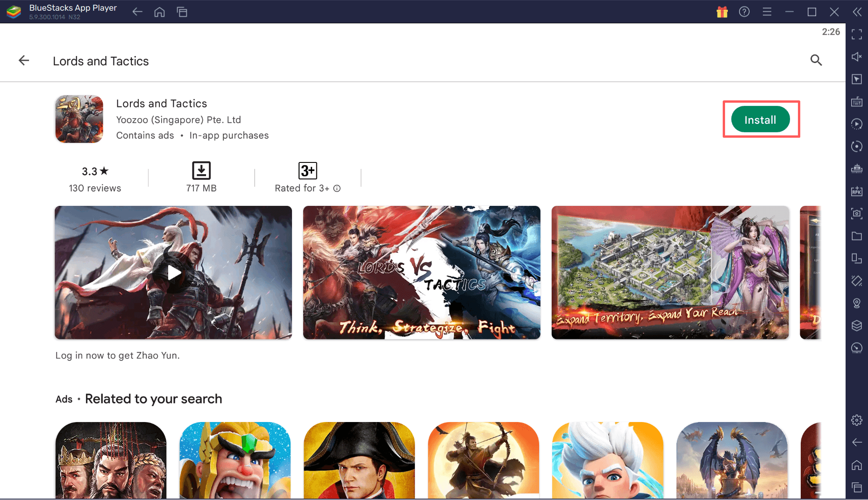
Task: Open the memory trim sidebar icon
Action: coord(857,169)
